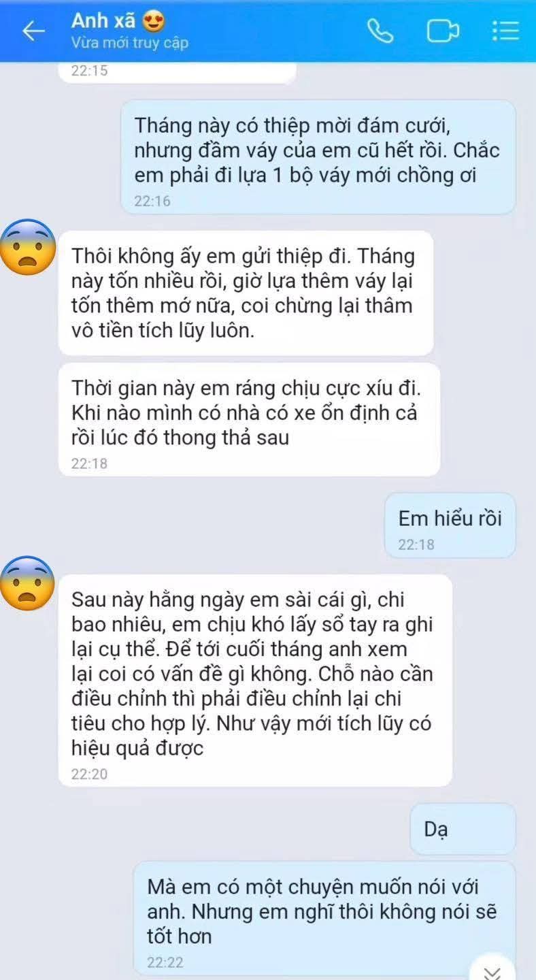Image resolution: width=536 pixels, height=980 pixels.
Task: Tap the back arrow icon
Action: click(33, 31)
